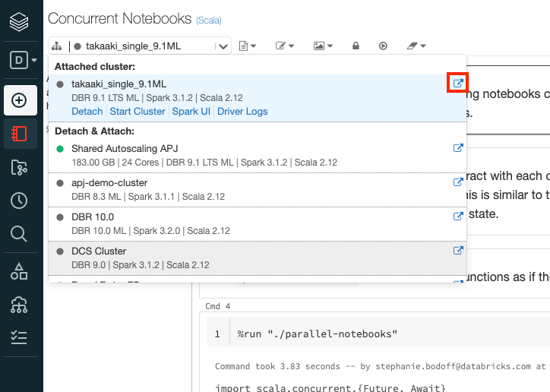Click the Detach link
Screen dimensions: 550x392
[x=87, y=111]
